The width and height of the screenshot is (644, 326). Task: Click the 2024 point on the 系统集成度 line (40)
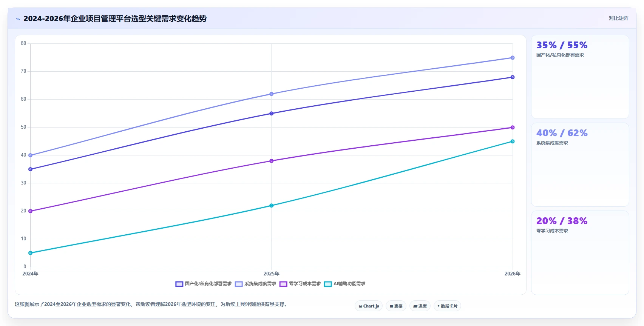pos(30,155)
